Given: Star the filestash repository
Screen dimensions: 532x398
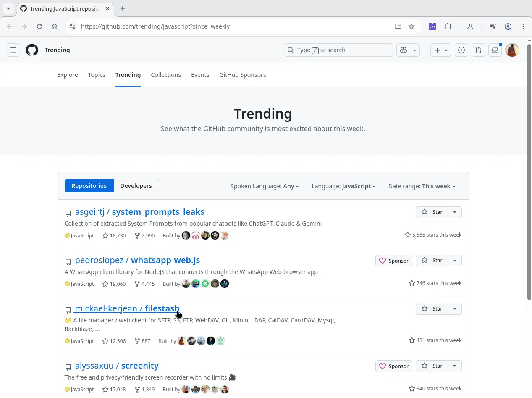Looking at the screenshot, I should 432,309.
